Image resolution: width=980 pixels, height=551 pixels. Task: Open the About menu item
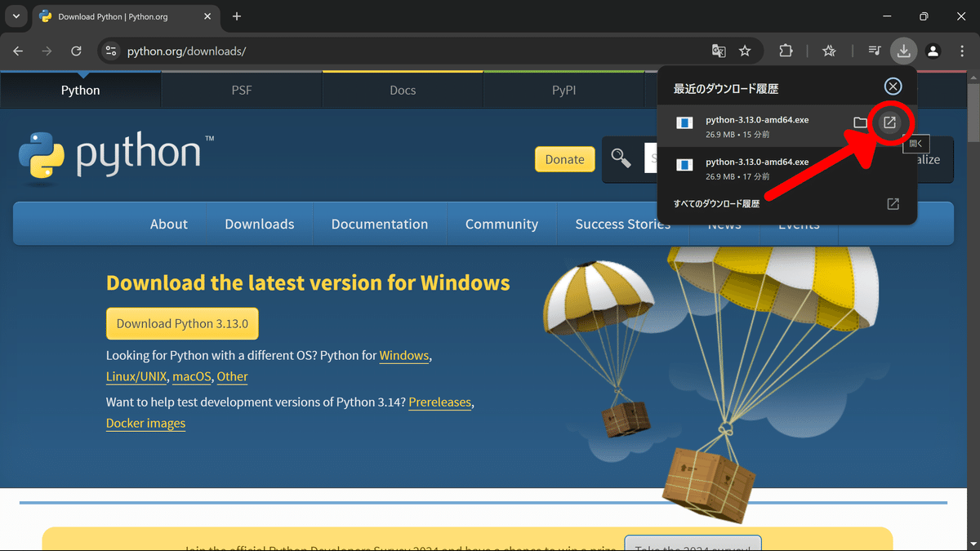169,224
